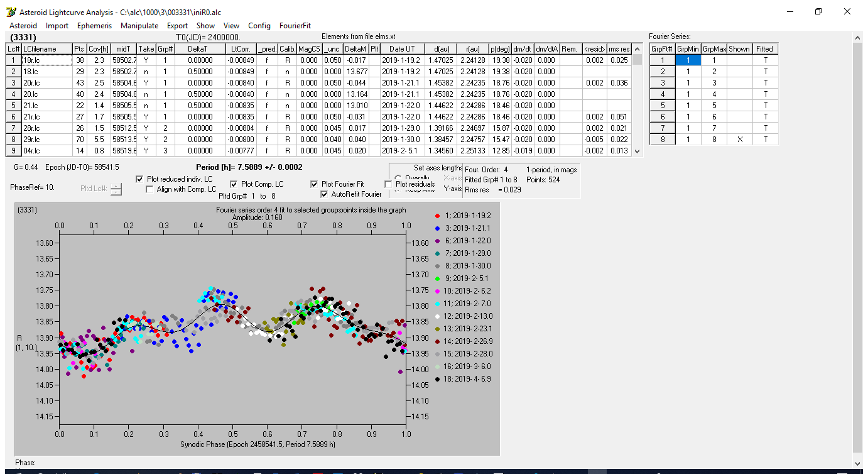Toggle Plot Comp. LC checkbox
This screenshot has width=868, height=474.
click(x=234, y=184)
